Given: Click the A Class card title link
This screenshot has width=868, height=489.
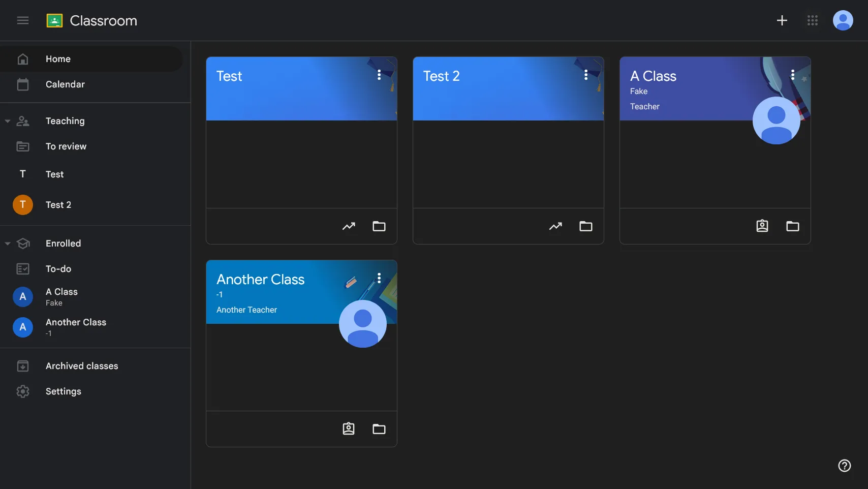Looking at the screenshot, I should pyautogui.click(x=653, y=76).
